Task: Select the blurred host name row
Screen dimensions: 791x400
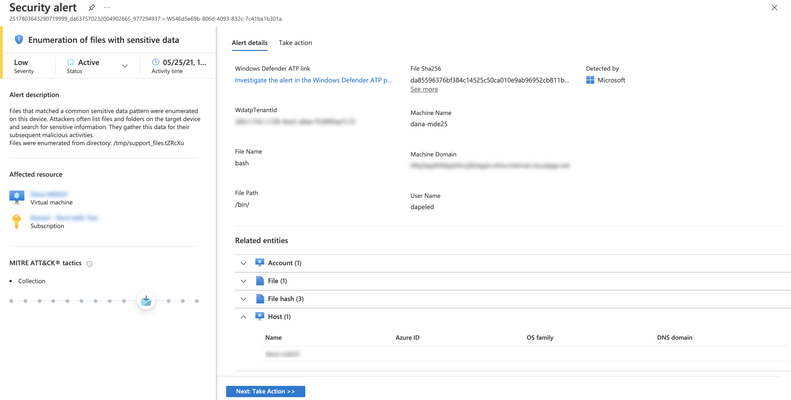Action: (525, 354)
